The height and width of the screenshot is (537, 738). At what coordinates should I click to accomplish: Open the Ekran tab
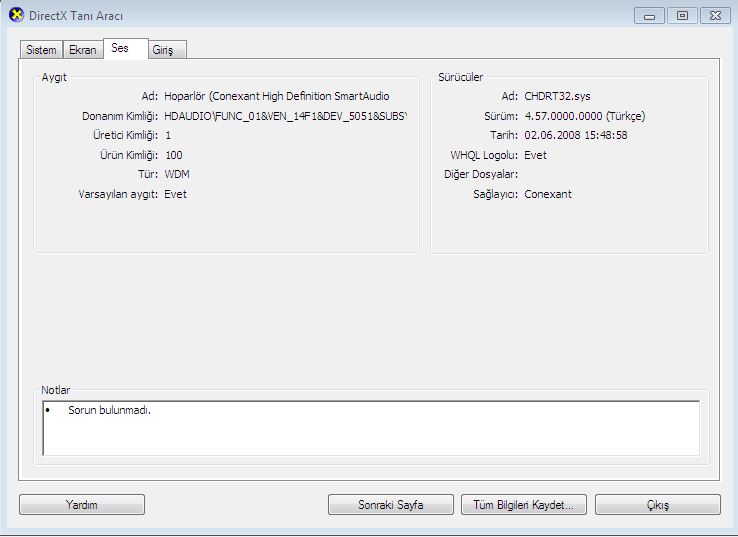tap(83, 49)
